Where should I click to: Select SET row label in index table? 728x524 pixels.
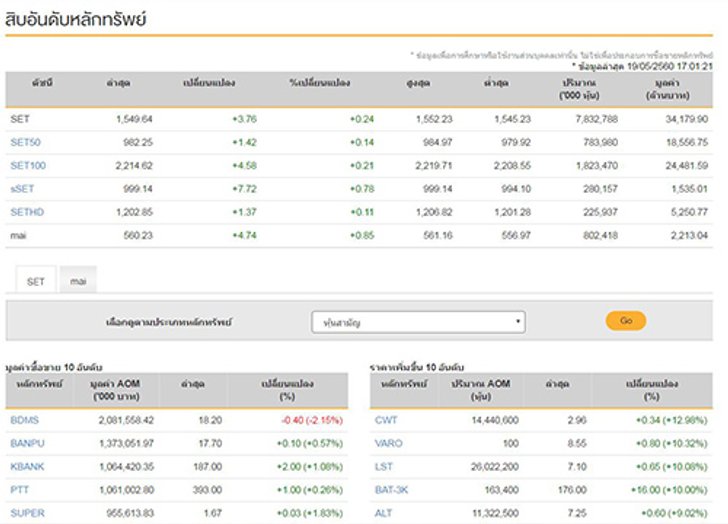pos(20,119)
